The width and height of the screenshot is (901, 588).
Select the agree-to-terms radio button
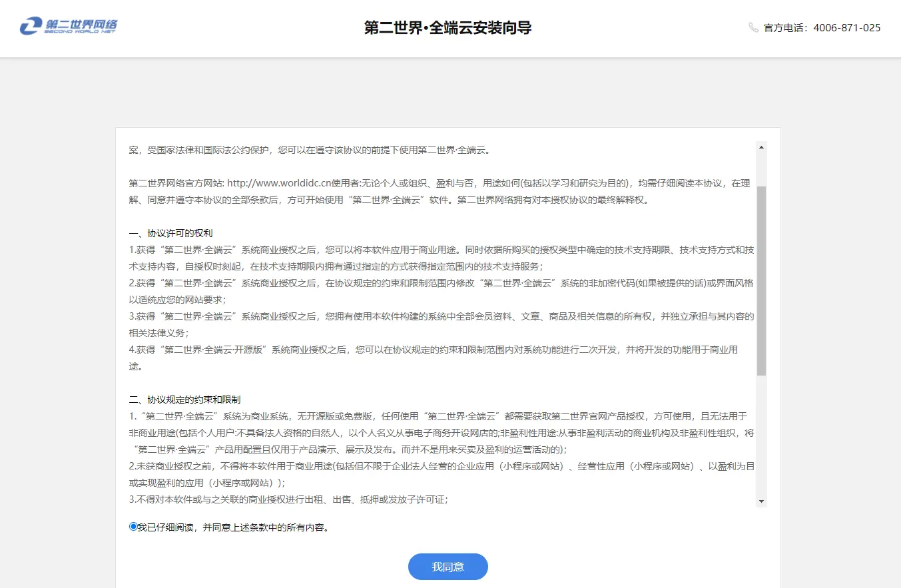click(x=133, y=527)
